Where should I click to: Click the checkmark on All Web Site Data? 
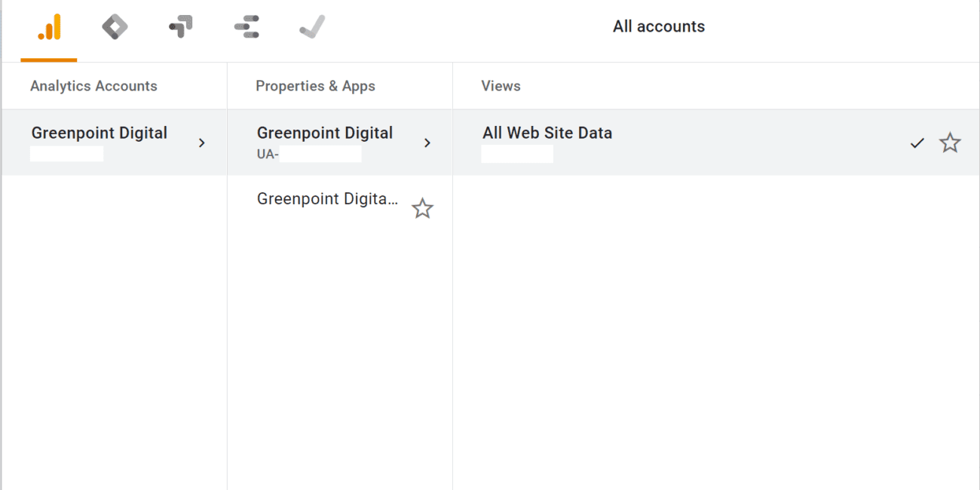point(917,142)
